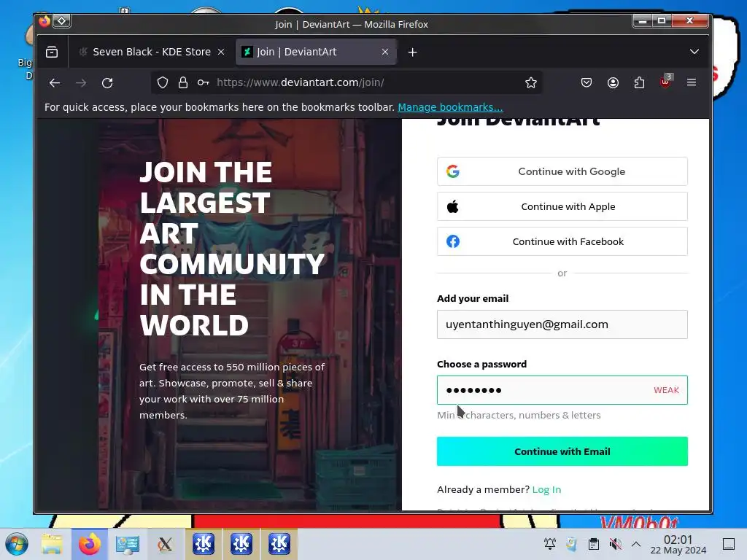747x560 pixels.
Task: Open the X application taskbar icon
Action: (165, 544)
